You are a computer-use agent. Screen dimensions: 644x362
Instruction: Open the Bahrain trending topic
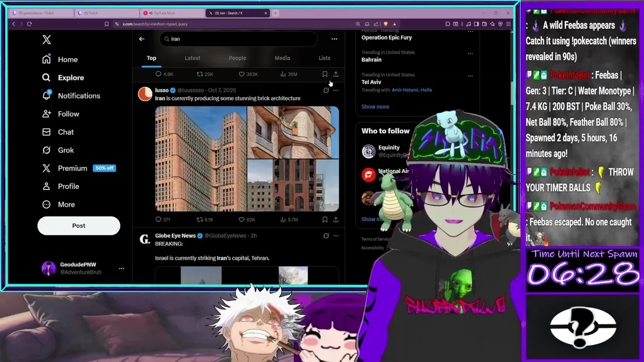click(371, 59)
